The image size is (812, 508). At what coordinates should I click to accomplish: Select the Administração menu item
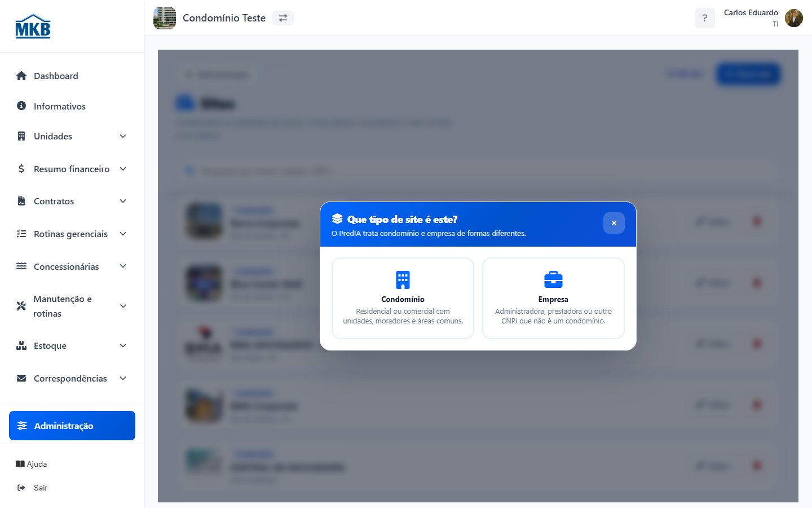pyautogui.click(x=72, y=426)
